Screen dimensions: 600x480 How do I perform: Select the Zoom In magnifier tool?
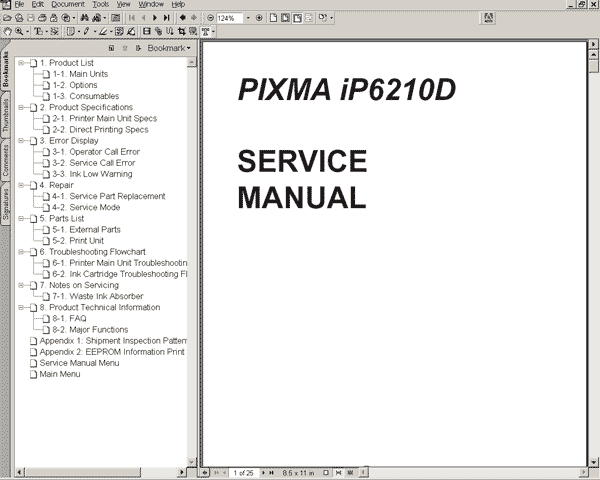click(x=19, y=31)
